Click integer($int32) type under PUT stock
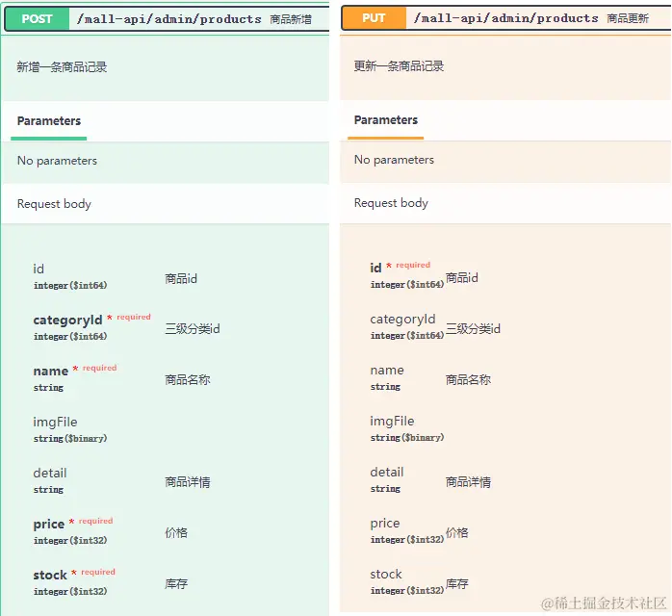Image resolution: width=672 pixels, height=616 pixels. coord(407,591)
